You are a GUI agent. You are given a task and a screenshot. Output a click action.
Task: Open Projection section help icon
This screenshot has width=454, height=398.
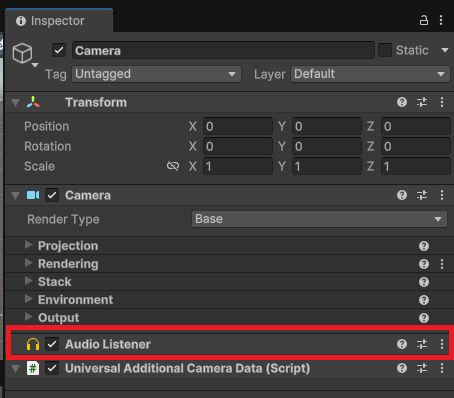pos(424,246)
